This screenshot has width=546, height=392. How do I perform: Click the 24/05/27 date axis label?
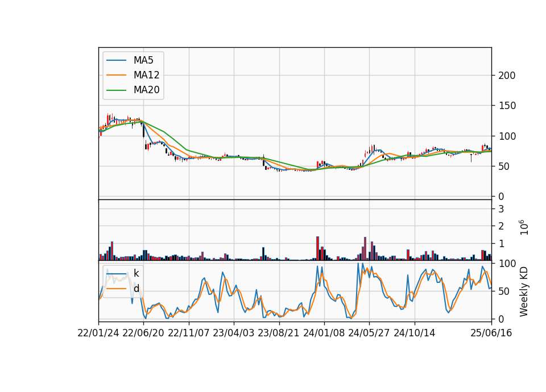pyautogui.click(x=369, y=333)
